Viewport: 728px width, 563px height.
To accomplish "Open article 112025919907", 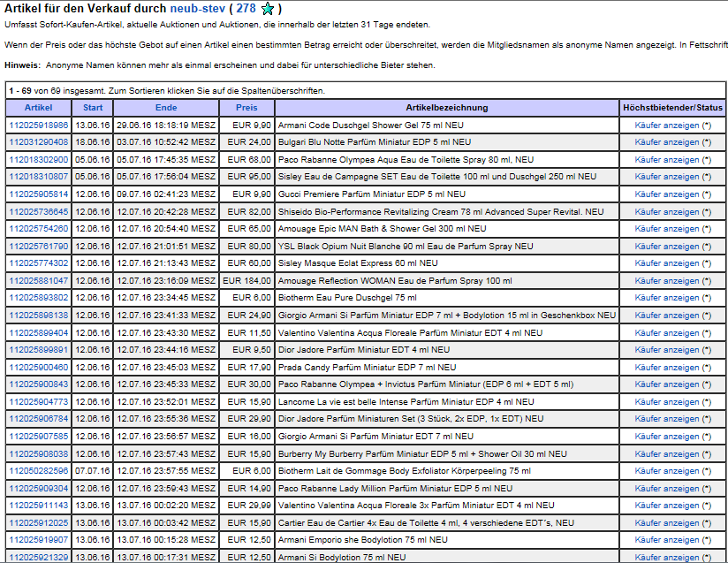I will 39,540.
